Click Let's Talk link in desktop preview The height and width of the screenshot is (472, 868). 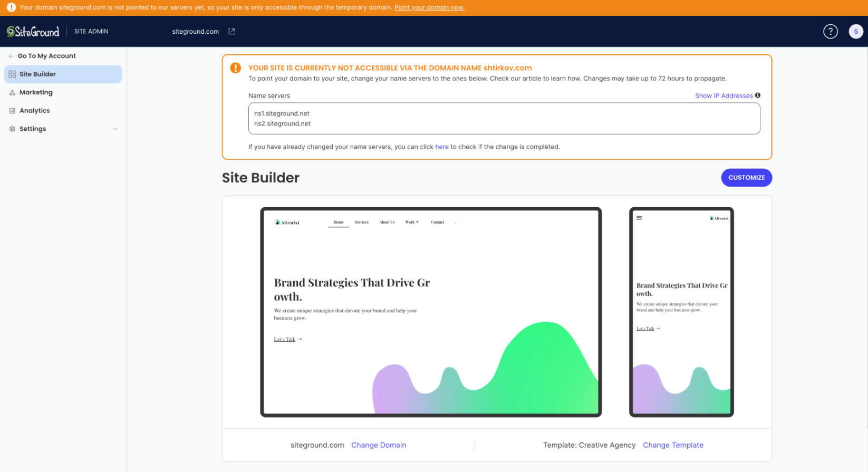(288, 340)
